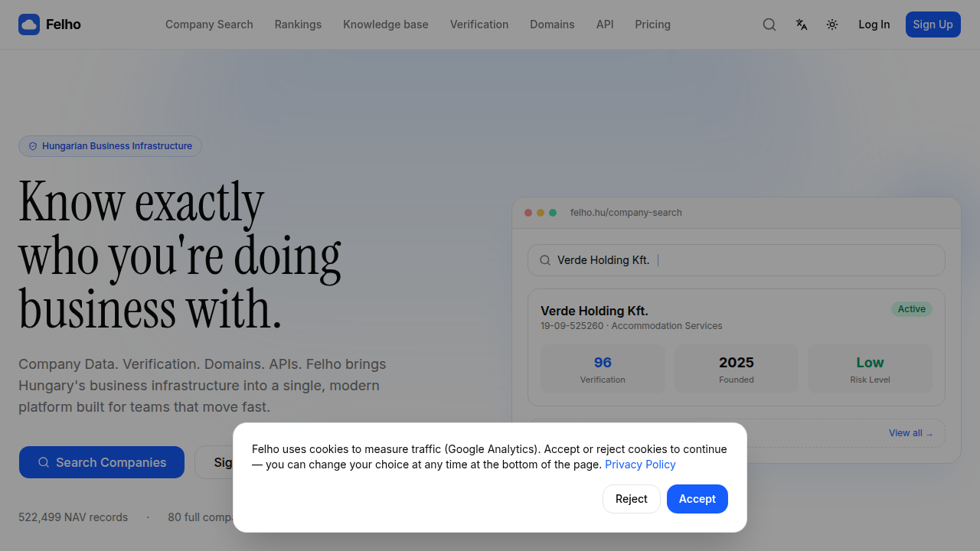Open Verification menu item
Screen dimensions: 980x551
(479, 24)
